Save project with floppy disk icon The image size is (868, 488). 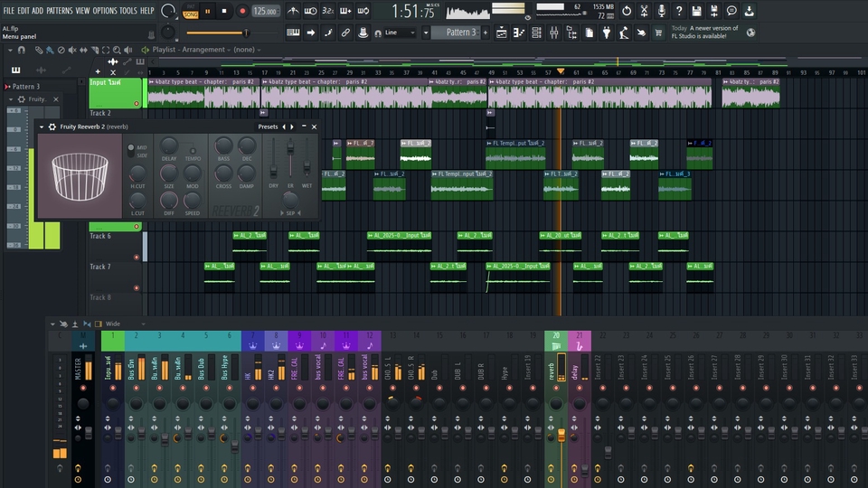point(696,11)
